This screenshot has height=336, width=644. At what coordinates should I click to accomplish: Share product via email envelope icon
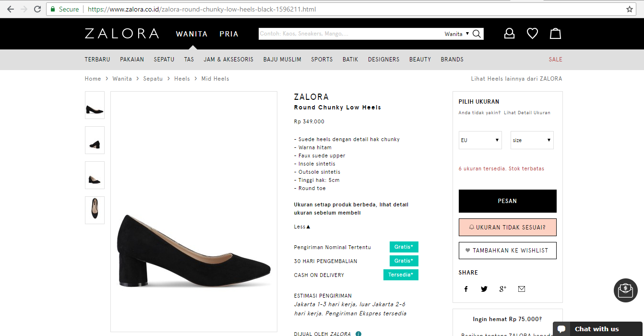(x=522, y=289)
